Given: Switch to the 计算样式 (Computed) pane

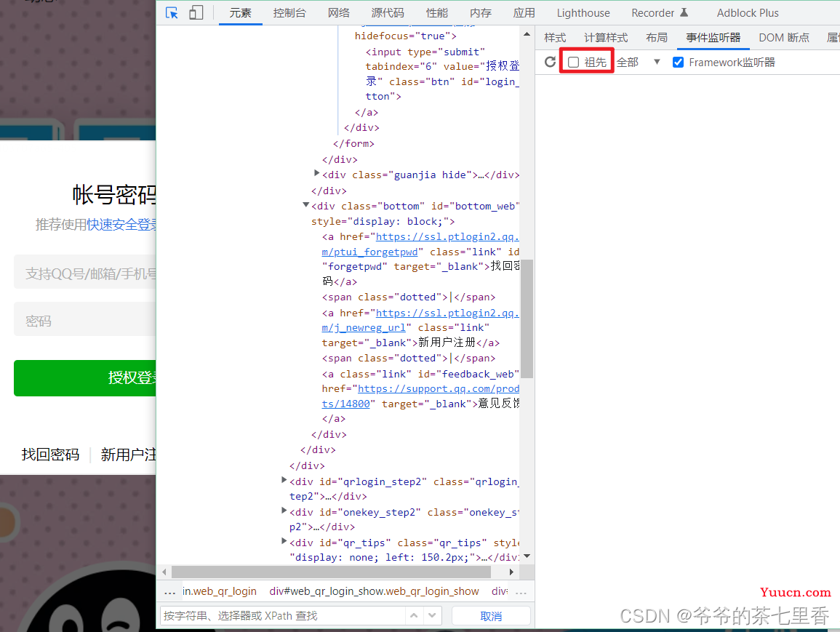Looking at the screenshot, I should [x=605, y=38].
